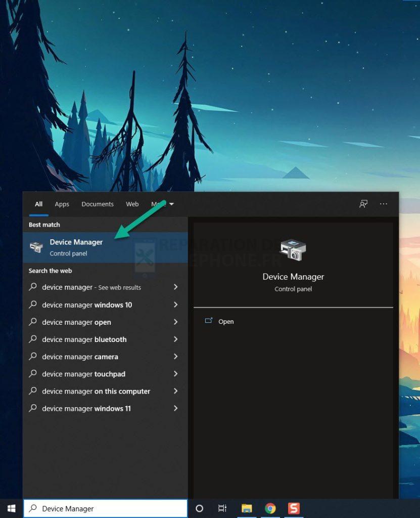420x518 pixels.
Task: Expand the device manager bluetooth suggestion
Action: (x=175, y=339)
